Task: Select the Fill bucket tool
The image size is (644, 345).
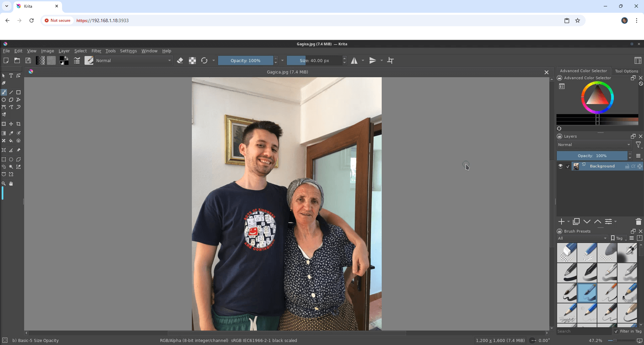Action: 11,141
